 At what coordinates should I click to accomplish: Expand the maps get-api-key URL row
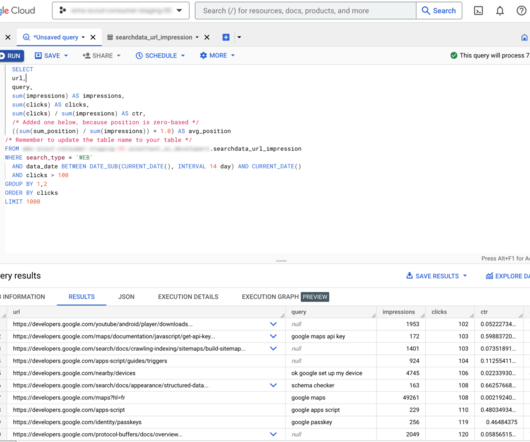pos(273,336)
